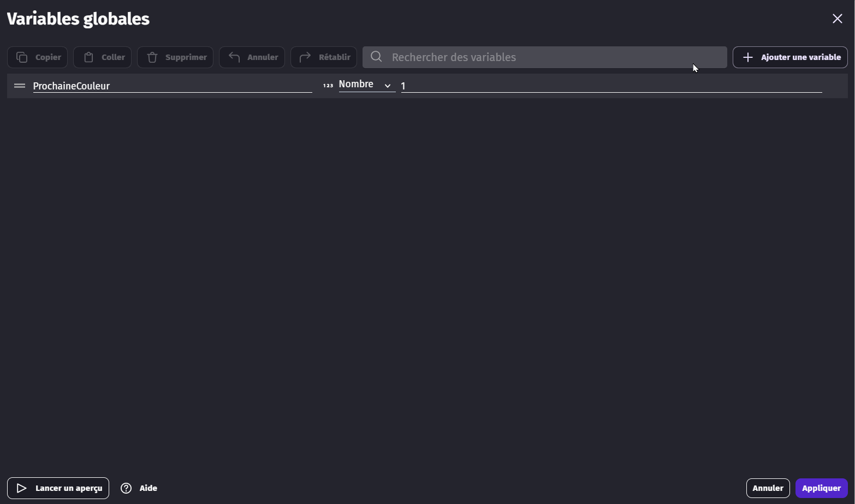Click the question mark help icon
The image size is (855, 504).
coord(126,488)
